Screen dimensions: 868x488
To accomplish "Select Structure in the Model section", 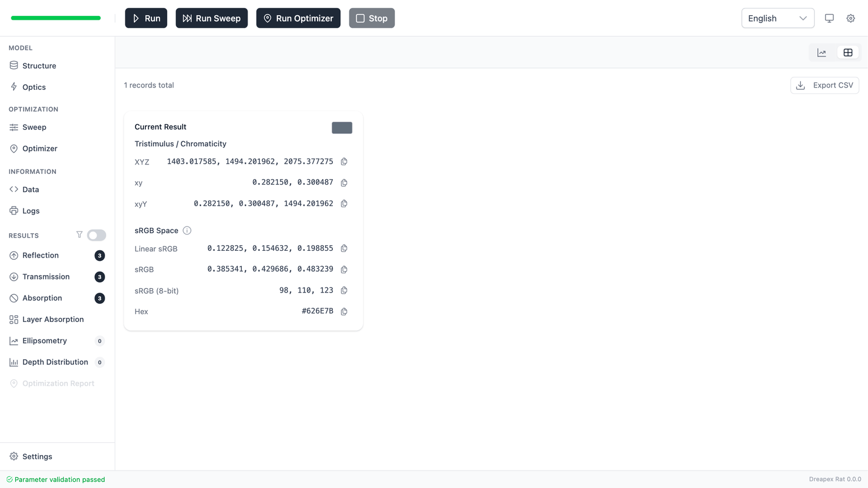I will pos(39,66).
